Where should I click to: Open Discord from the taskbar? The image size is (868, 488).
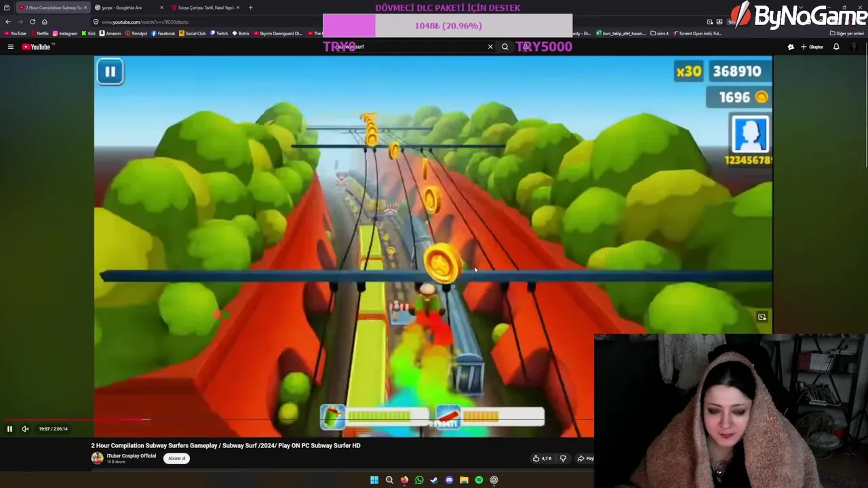449,480
